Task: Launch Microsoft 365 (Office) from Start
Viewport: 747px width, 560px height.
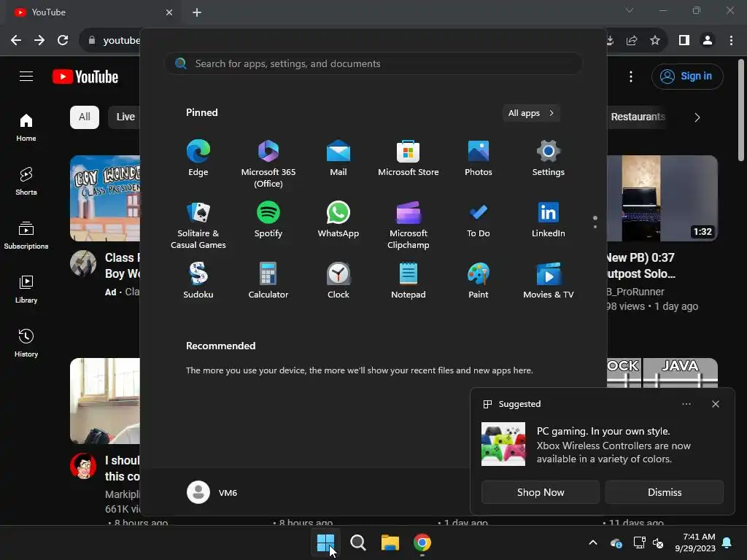Action: pyautogui.click(x=268, y=163)
